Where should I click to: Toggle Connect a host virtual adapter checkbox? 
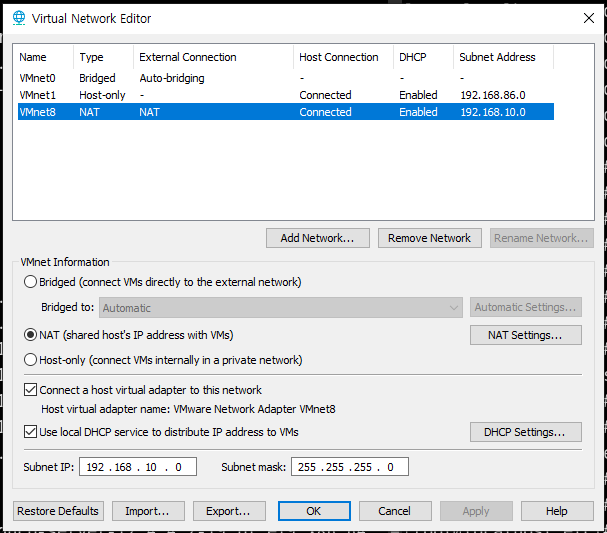coord(30,390)
